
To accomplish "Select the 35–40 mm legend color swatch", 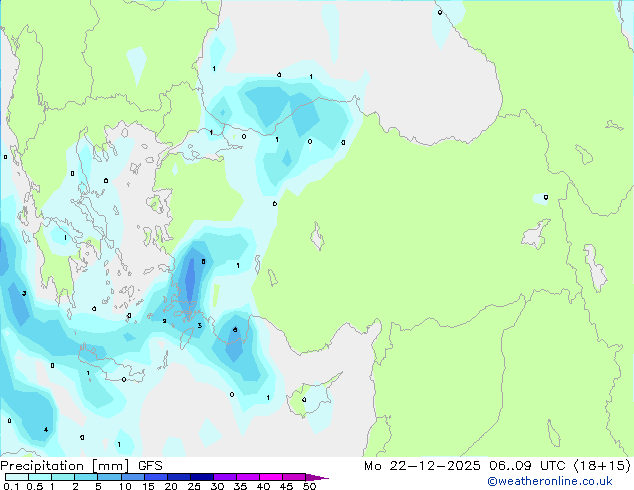I will [x=248, y=477].
